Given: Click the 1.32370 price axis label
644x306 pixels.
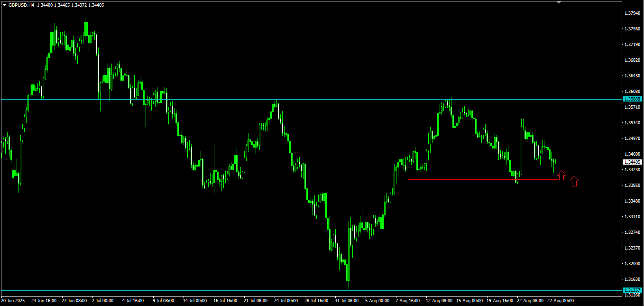Looking at the screenshot, I should coord(633,248).
